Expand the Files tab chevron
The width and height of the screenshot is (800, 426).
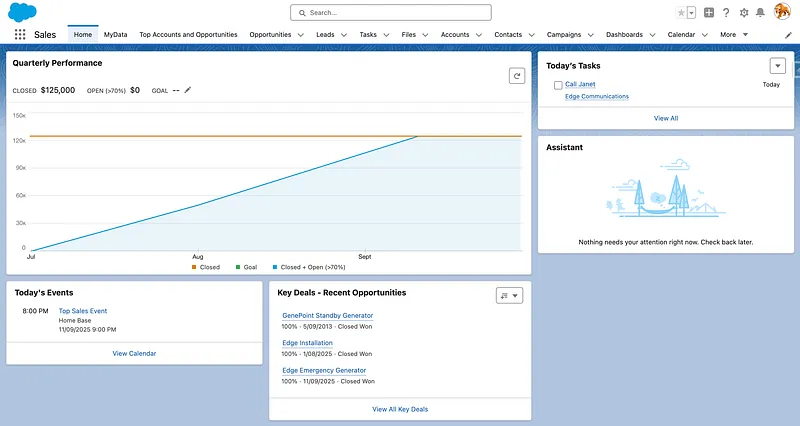click(425, 35)
